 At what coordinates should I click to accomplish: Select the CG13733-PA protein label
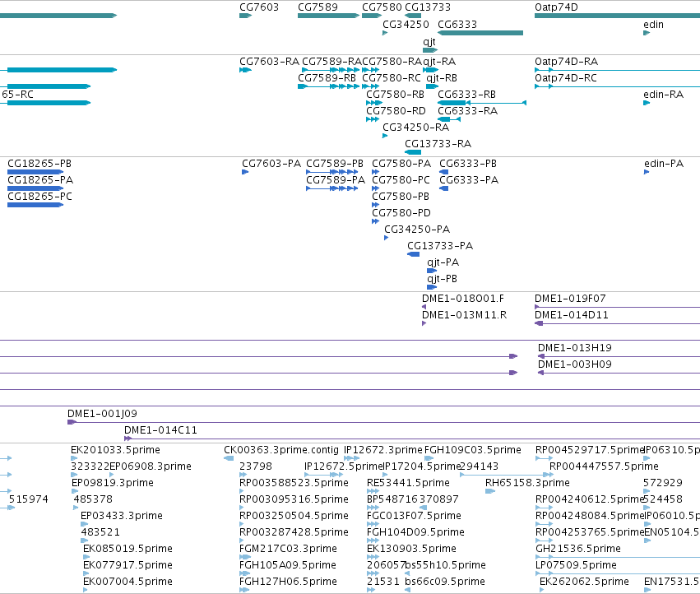click(440, 246)
